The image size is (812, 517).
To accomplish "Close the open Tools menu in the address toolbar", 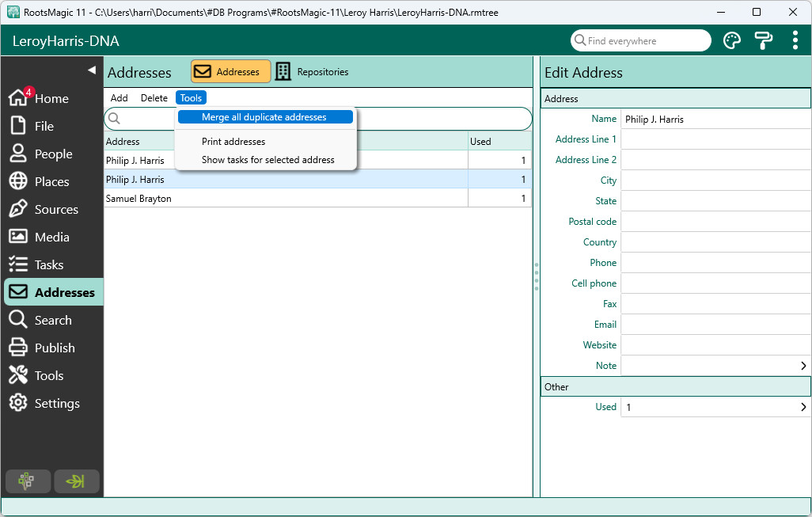I will pyautogui.click(x=191, y=98).
